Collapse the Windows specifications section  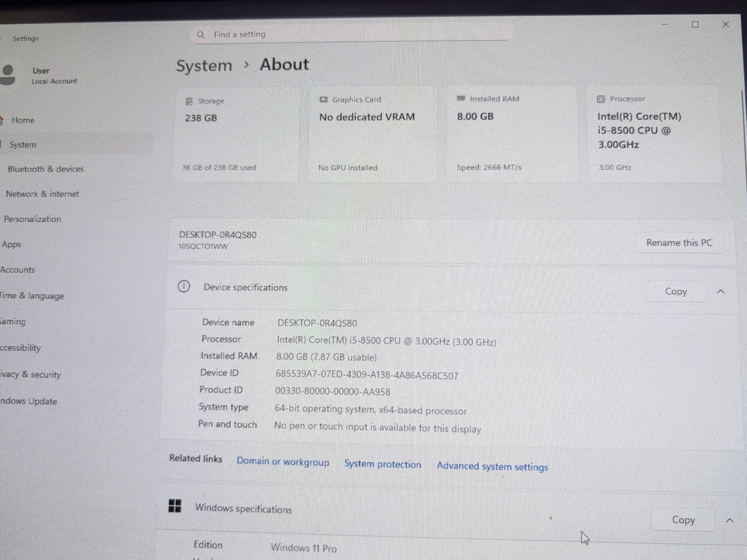pyautogui.click(x=729, y=521)
